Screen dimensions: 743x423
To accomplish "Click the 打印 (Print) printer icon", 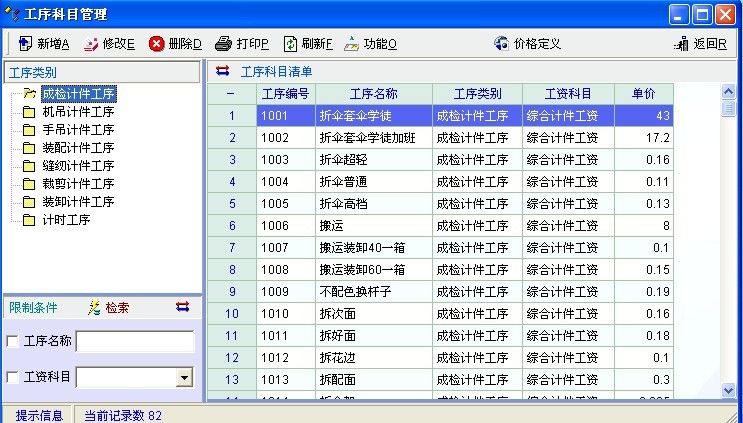I will click(224, 44).
